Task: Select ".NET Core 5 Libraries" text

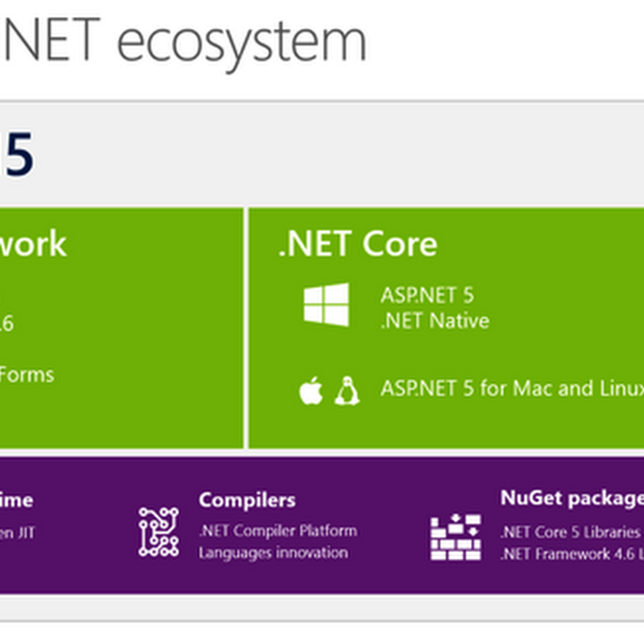Action: pyautogui.click(x=571, y=532)
